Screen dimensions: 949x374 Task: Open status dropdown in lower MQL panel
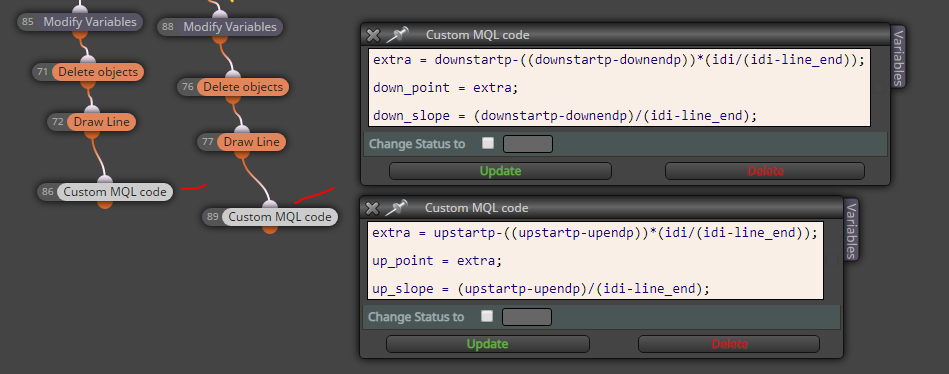coord(527,317)
